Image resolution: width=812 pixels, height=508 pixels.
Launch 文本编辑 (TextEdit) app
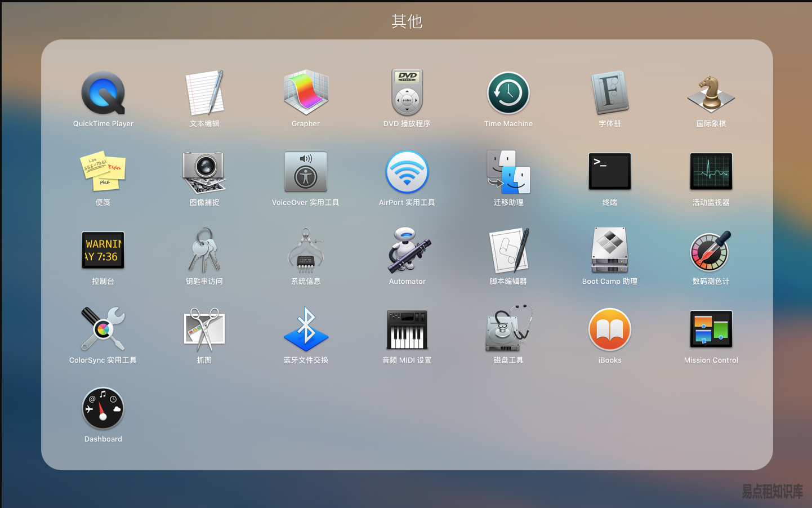coord(204,93)
